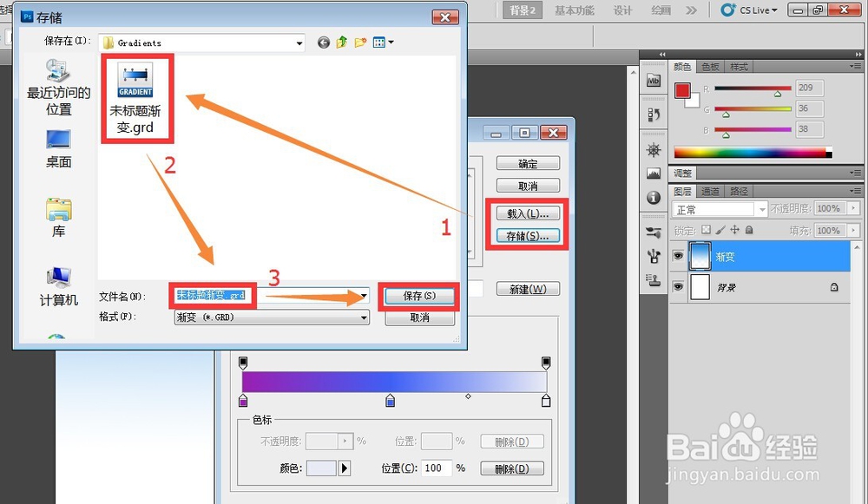Expand the workspace switcher chevrons
This screenshot has width=868, height=504.
(x=692, y=10)
